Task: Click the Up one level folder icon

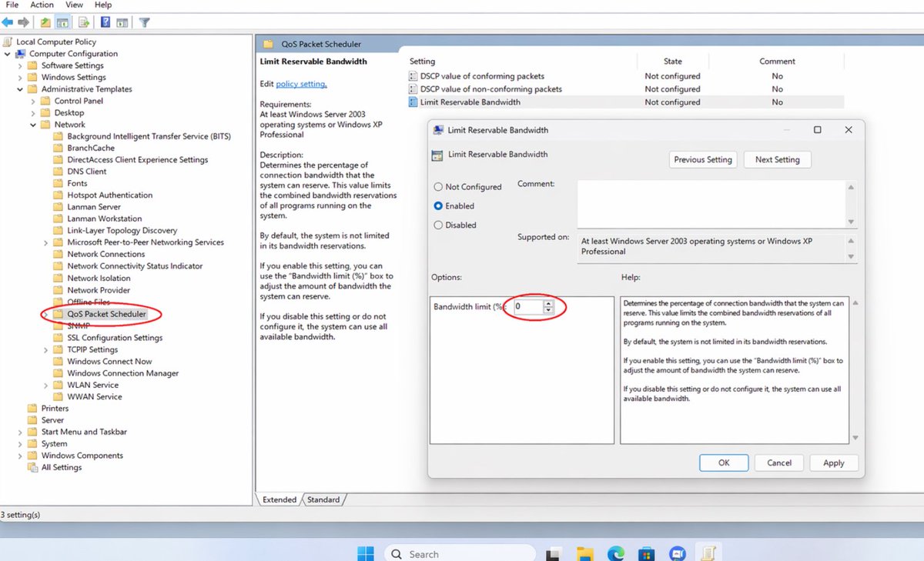Action: coord(46,22)
